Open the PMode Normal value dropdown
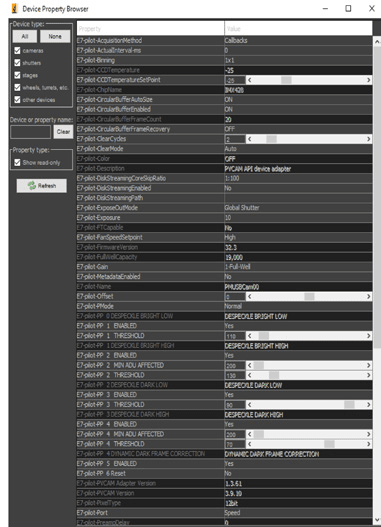 (298, 306)
